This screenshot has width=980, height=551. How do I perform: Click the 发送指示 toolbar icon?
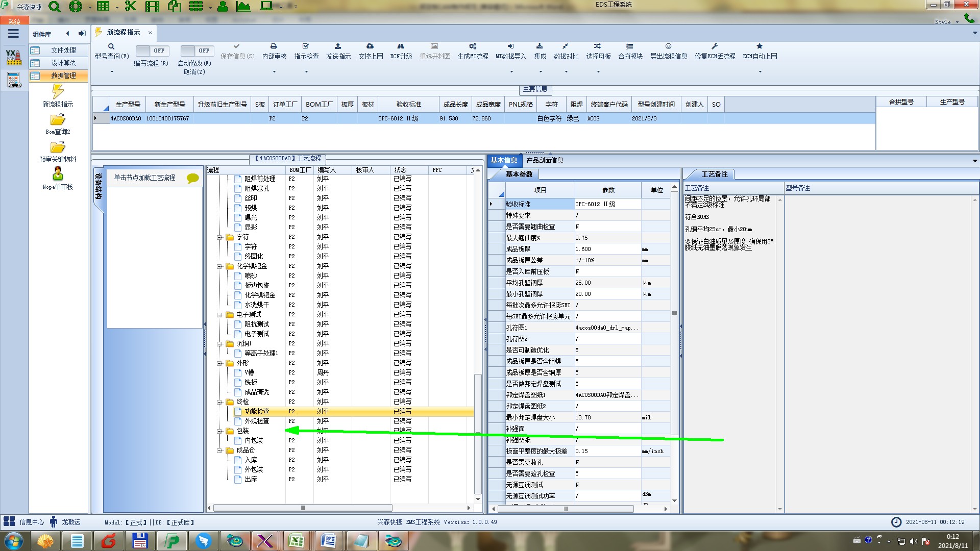tap(338, 46)
